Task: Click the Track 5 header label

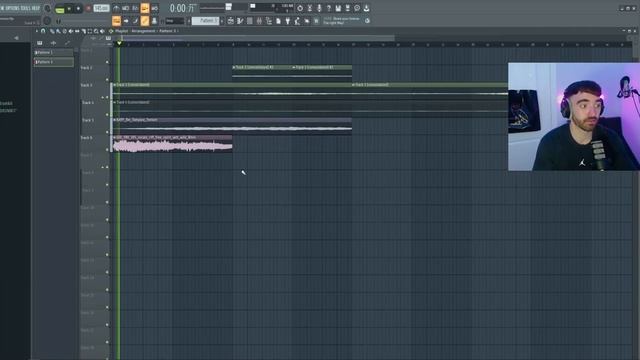Action: (x=87, y=120)
